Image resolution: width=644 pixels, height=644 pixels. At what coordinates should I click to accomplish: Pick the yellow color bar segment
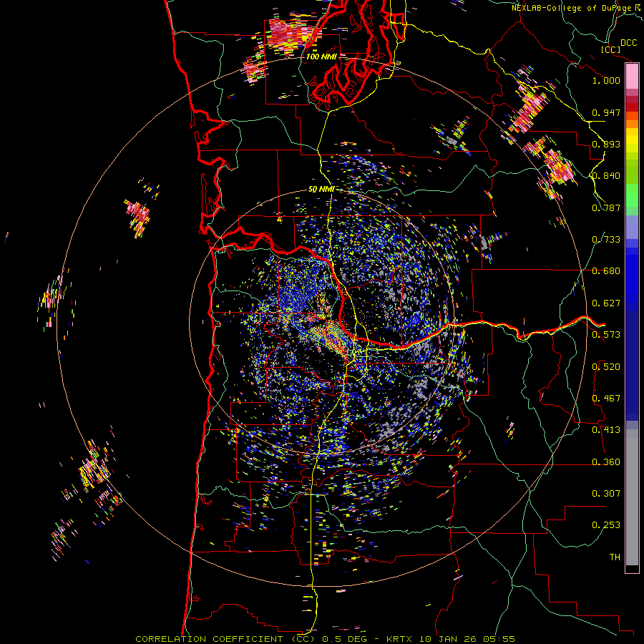(x=632, y=140)
